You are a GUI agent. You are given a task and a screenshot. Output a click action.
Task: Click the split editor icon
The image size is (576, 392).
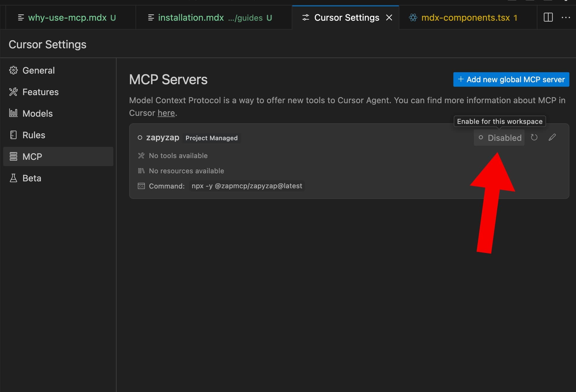548,18
